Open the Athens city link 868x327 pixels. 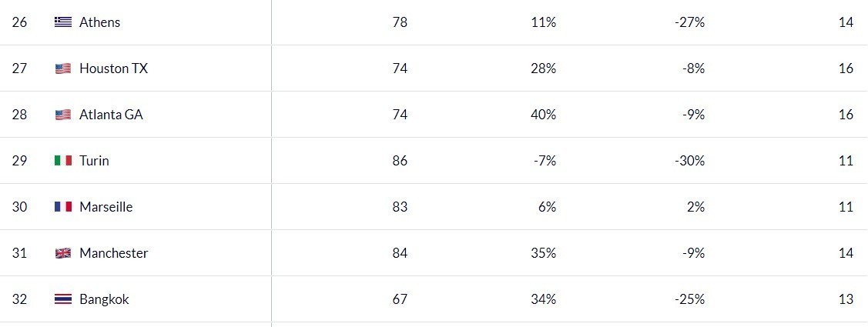point(99,22)
